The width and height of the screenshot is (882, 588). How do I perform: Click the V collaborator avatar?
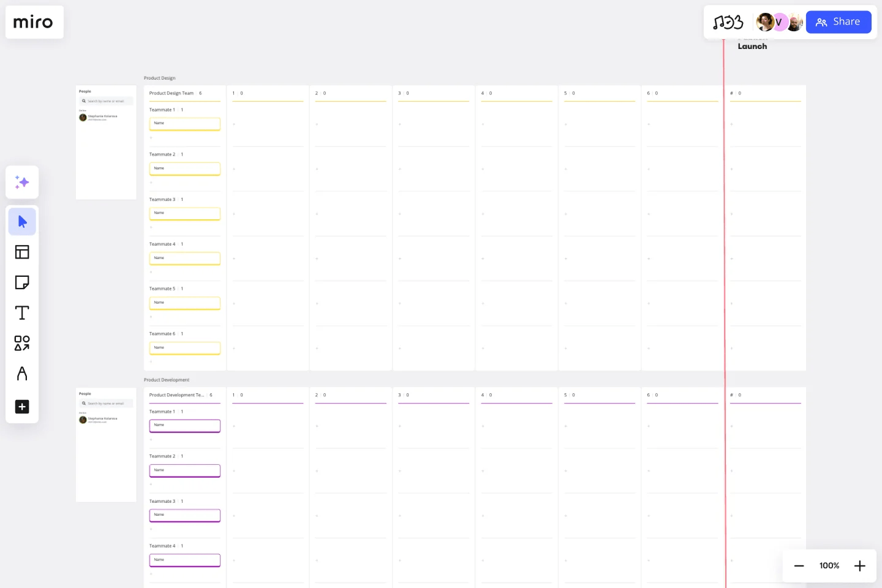click(x=779, y=21)
